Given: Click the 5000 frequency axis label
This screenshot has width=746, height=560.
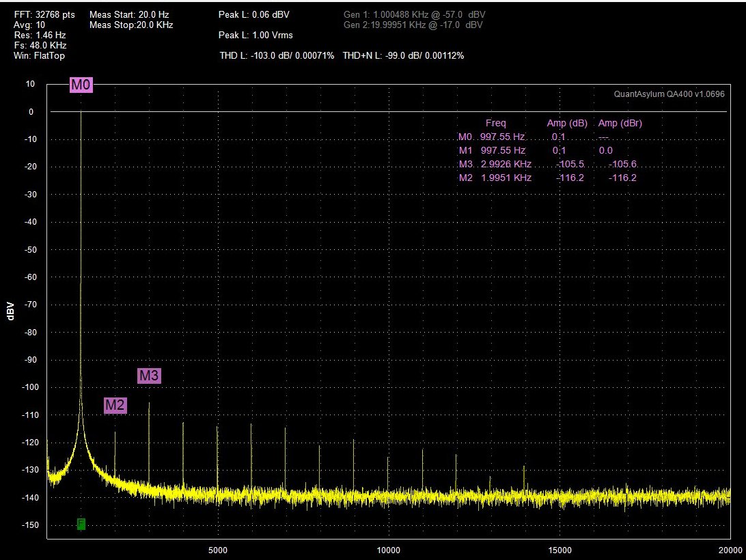Looking at the screenshot, I should pos(218,550).
